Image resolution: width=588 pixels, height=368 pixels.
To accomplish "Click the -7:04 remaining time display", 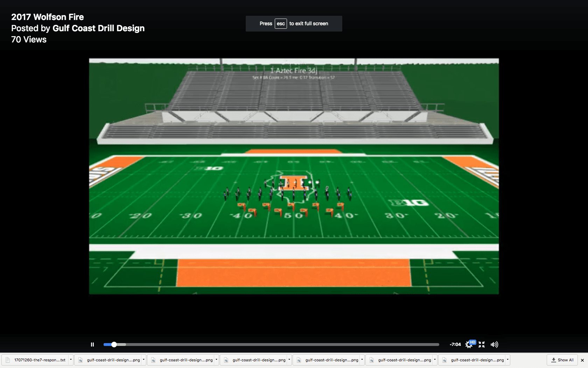I will point(455,345).
